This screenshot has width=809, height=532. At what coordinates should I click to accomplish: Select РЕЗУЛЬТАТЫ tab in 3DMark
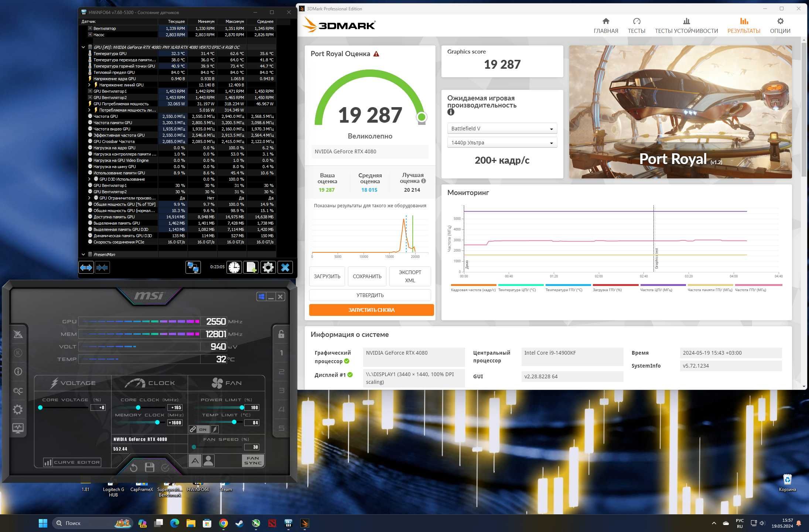[744, 26]
